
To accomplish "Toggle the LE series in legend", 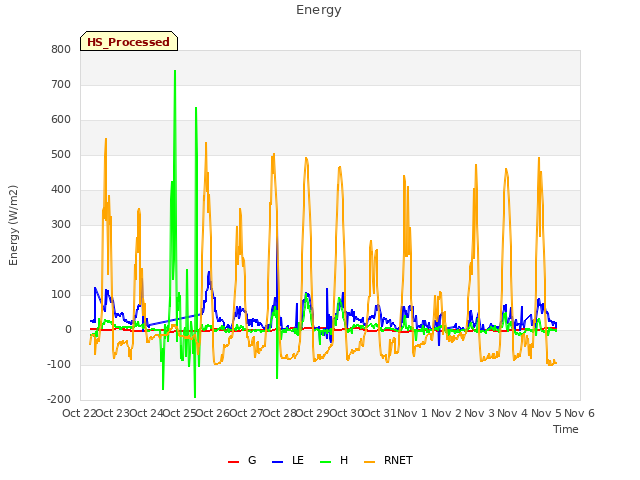I will (288, 460).
